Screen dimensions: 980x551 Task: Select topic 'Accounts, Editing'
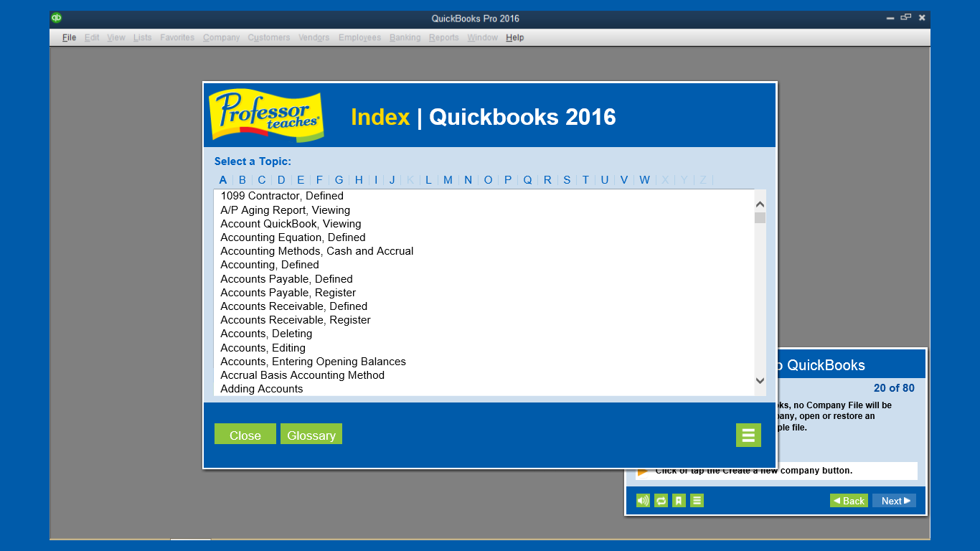click(263, 348)
